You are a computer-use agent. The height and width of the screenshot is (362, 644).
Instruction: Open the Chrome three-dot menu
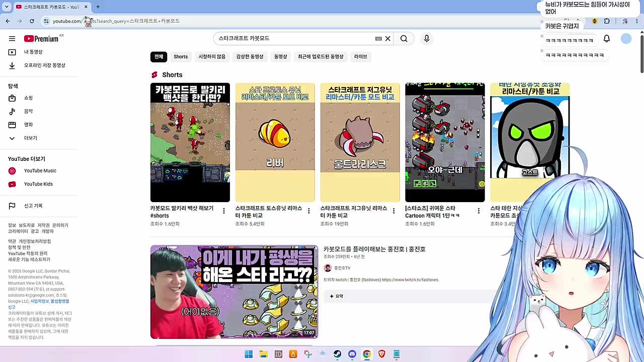coord(638,21)
